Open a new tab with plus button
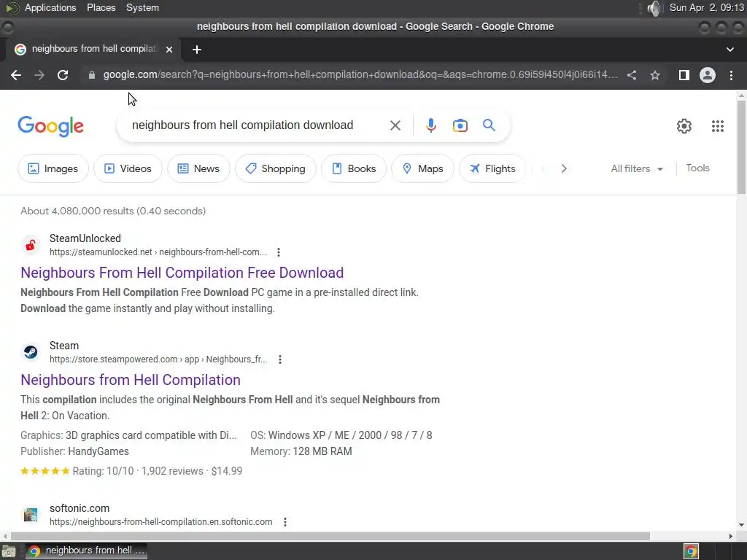747x560 pixels. (x=197, y=50)
